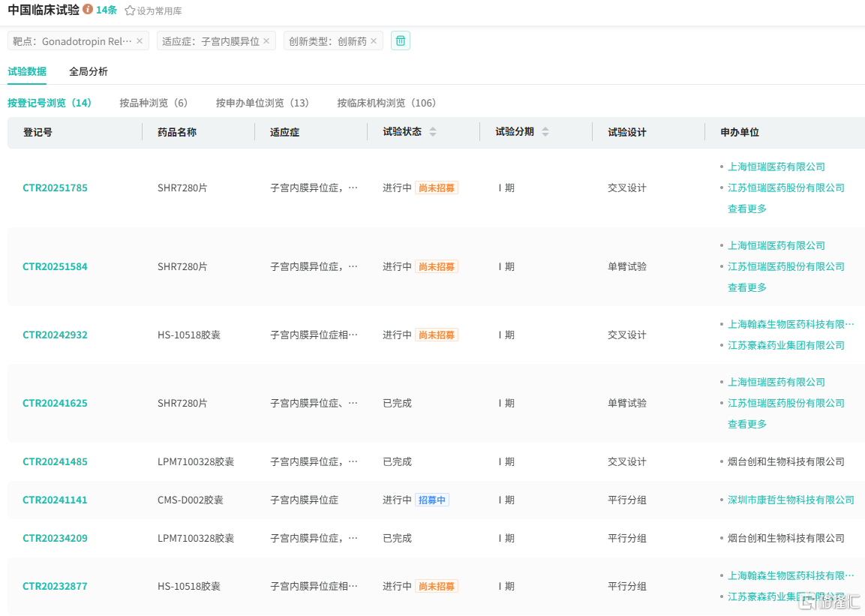Click SHR7280片 in CTR20241625 row
865x616 pixels.
(x=182, y=404)
